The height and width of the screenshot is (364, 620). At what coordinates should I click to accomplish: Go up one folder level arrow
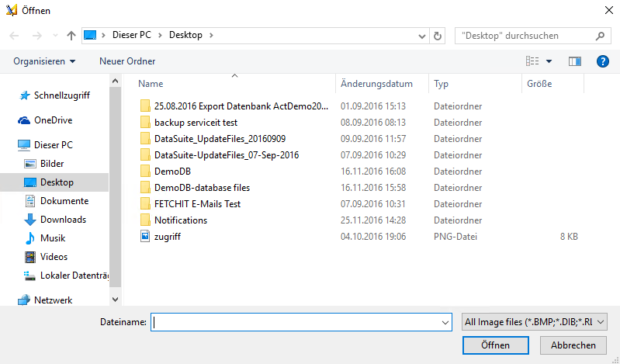[x=71, y=36]
